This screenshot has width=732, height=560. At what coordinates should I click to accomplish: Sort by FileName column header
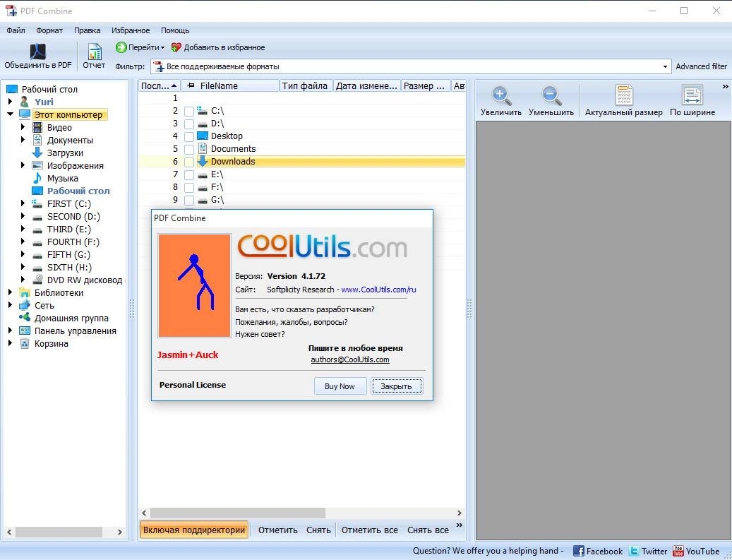pyautogui.click(x=229, y=86)
